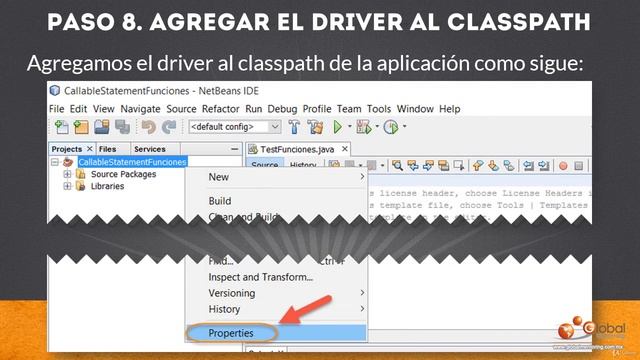Click the Clean and Build icon
Screen dimensions: 640x360
(x=315, y=127)
